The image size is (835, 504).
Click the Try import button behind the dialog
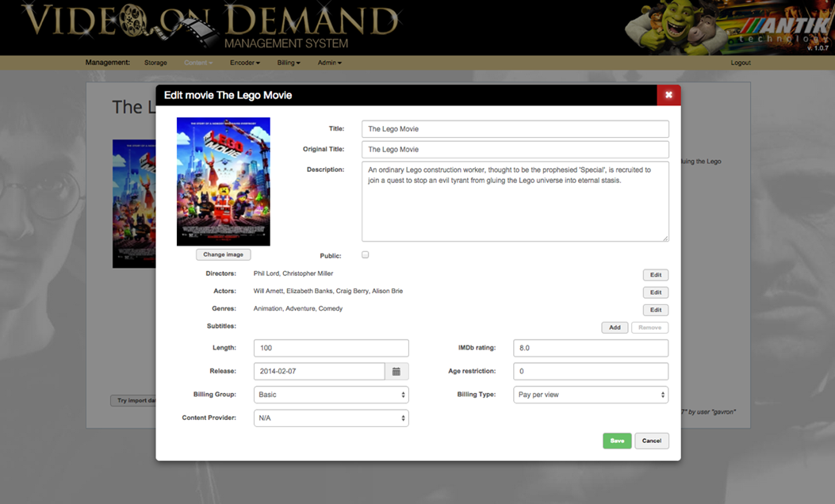[x=133, y=400]
